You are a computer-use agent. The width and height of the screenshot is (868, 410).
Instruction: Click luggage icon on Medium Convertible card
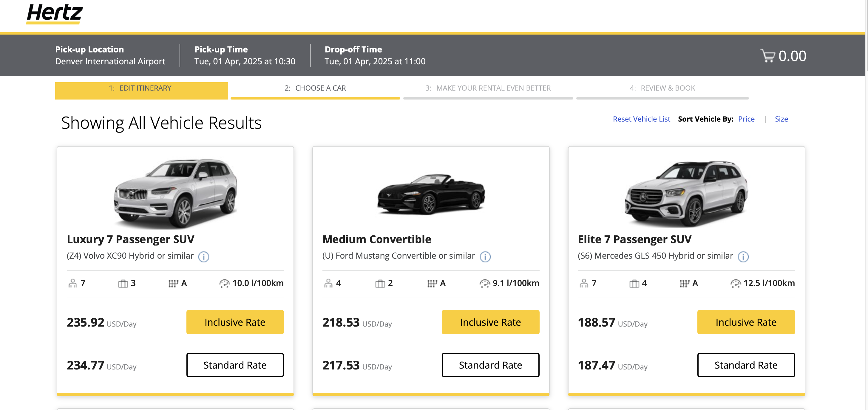pyautogui.click(x=380, y=284)
